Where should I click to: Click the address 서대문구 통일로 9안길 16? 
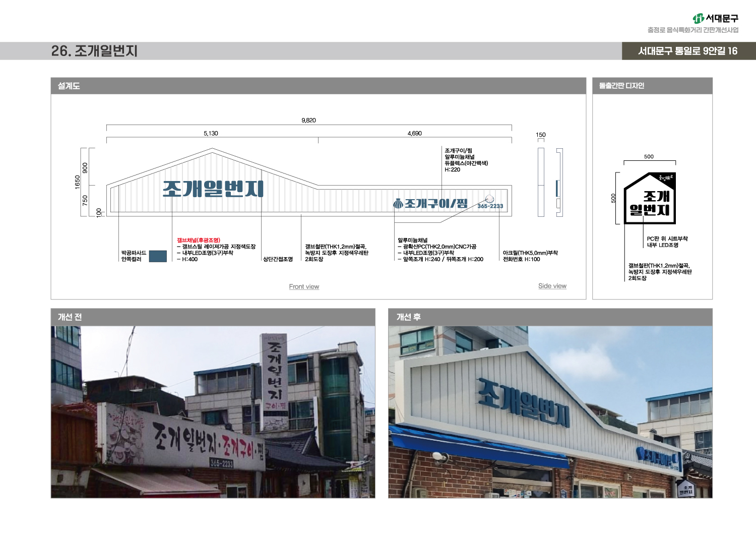pyautogui.click(x=687, y=51)
